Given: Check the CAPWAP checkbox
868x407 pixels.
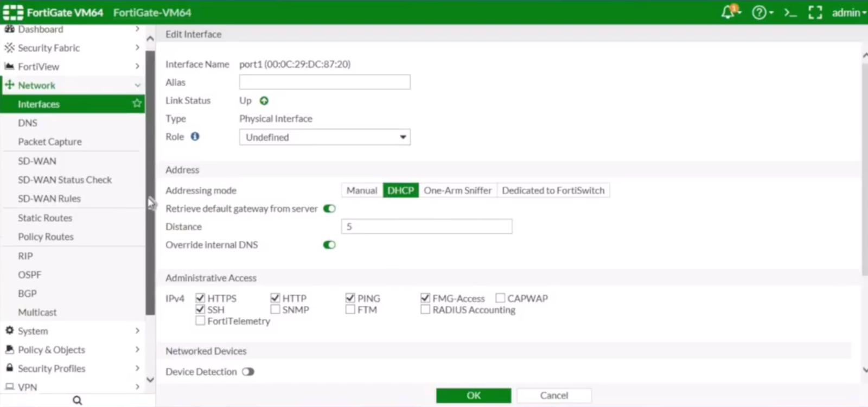Looking at the screenshot, I should coord(500,298).
